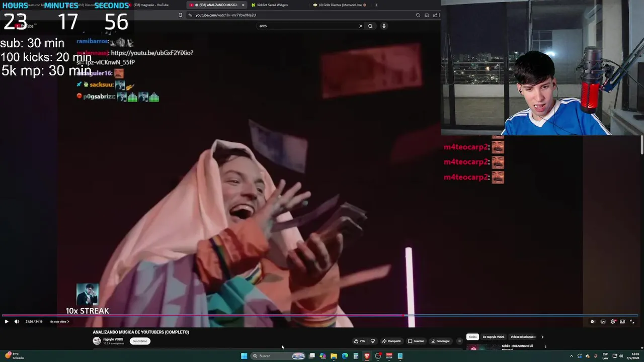Clear the YouTube search box text

click(361, 26)
